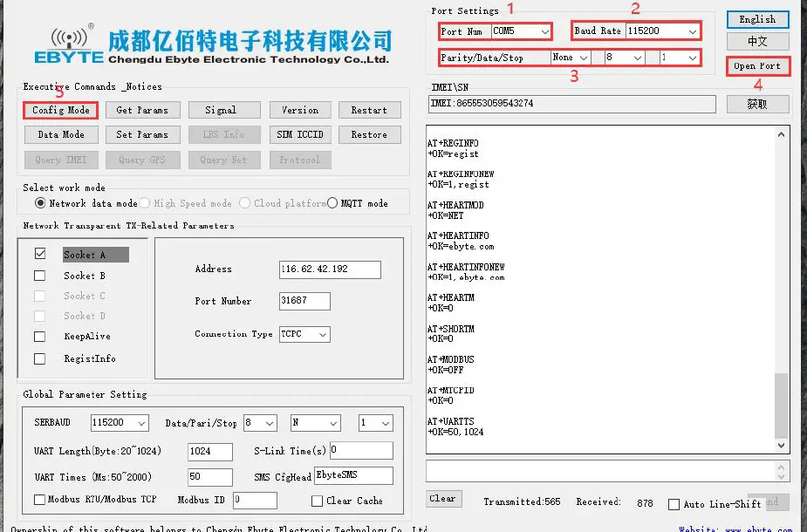Image resolution: width=807 pixels, height=532 pixels.
Task: Open the Port Num COM5 dropdown
Action: 522,31
